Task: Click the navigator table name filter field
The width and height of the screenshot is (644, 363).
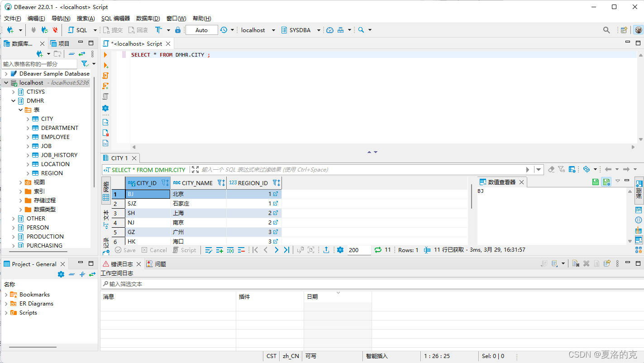Action: tap(39, 64)
